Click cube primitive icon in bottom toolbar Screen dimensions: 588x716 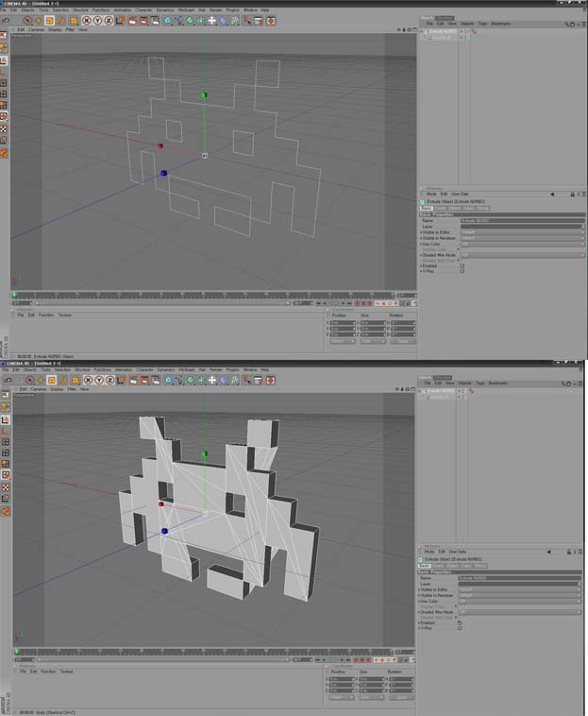tap(169, 380)
